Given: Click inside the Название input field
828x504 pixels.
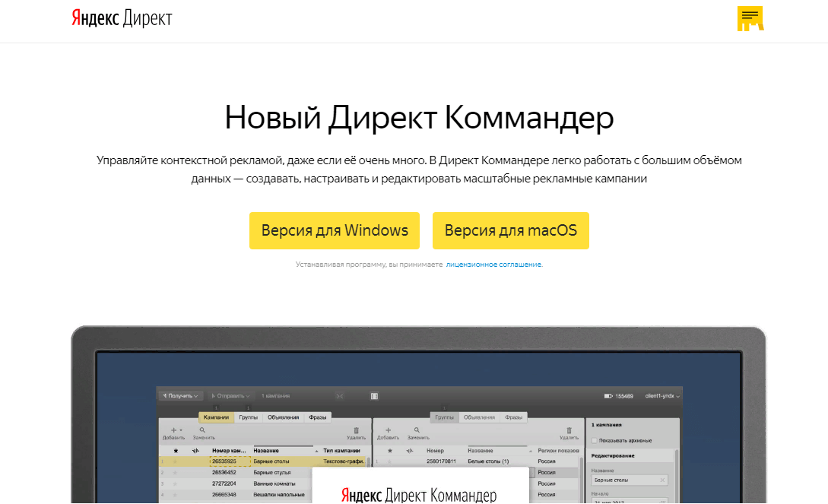Looking at the screenshot, I should click(623, 480).
